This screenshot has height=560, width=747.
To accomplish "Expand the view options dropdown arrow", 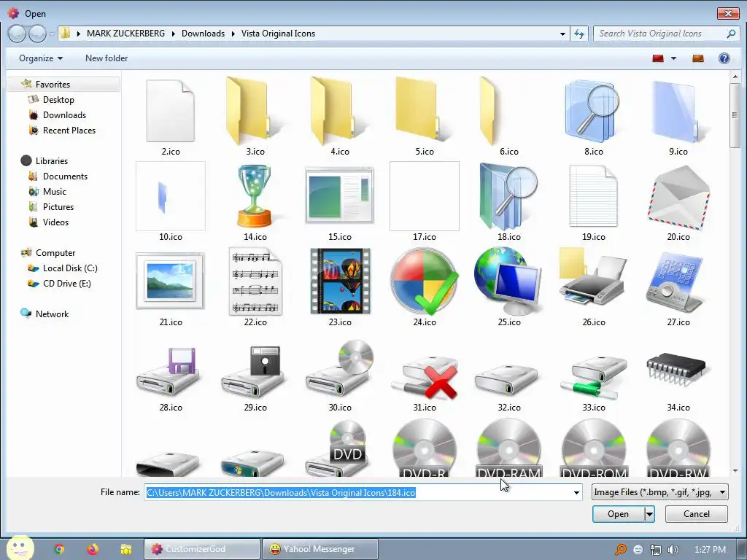I will click(673, 58).
